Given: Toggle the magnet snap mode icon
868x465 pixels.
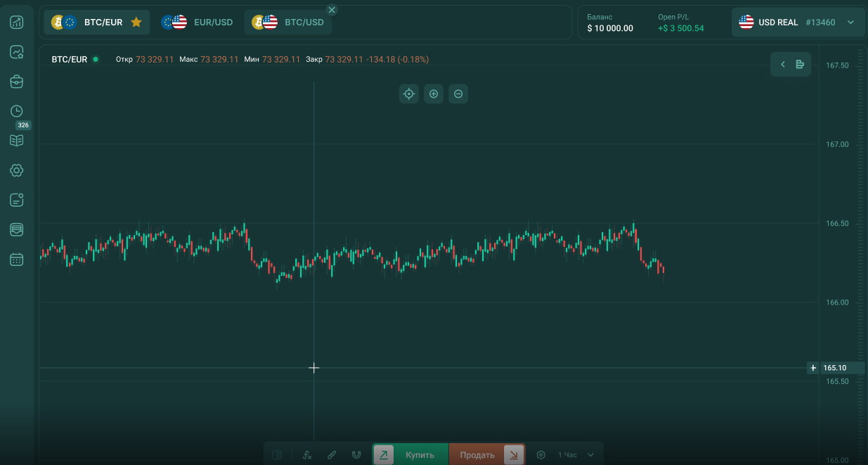Looking at the screenshot, I should coord(356,455).
